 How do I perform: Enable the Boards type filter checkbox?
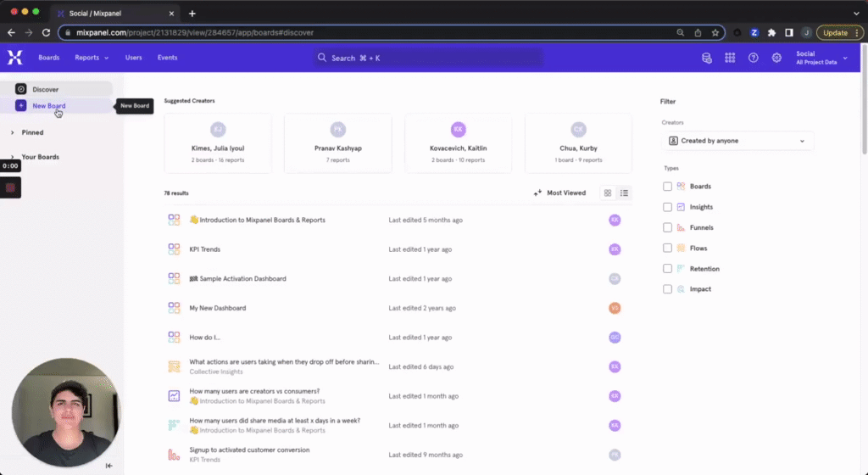(668, 187)
